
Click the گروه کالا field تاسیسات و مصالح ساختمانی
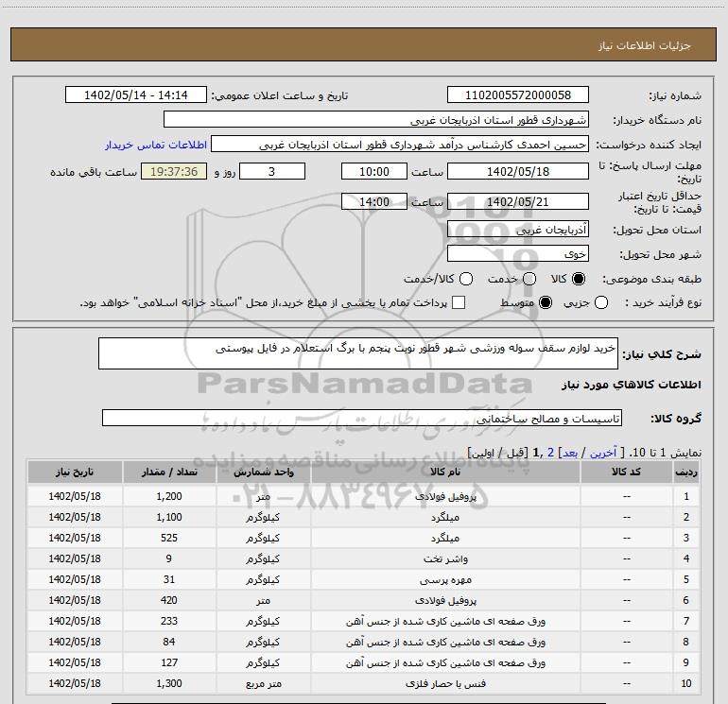362,418
